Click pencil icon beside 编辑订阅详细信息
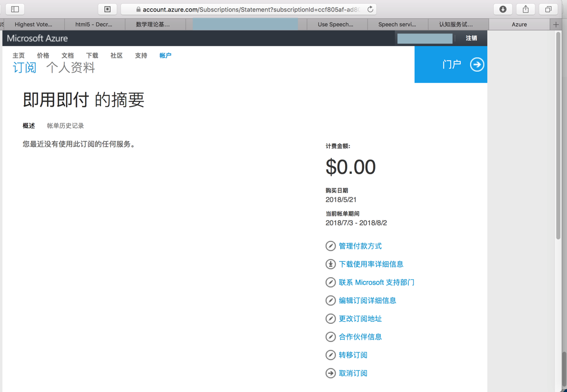567x392 pixels. point(330,300)
